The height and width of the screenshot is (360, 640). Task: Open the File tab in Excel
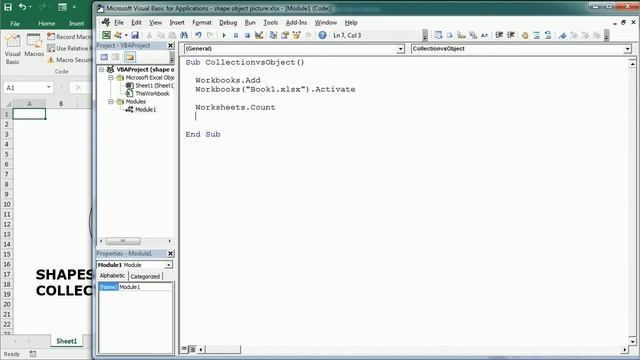pos(15,23)
